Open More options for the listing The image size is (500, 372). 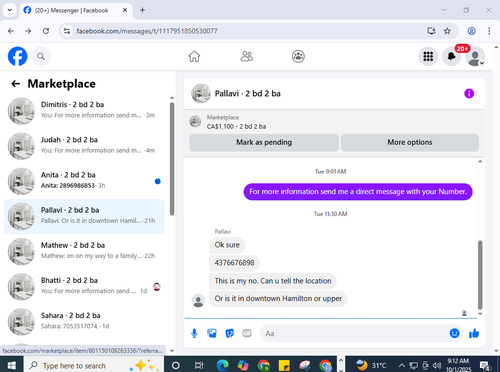tap(410, 142)
